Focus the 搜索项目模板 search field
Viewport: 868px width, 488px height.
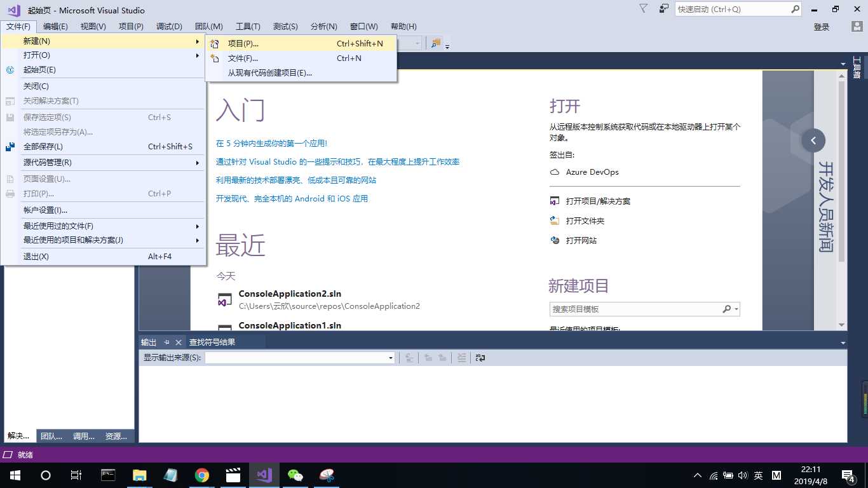point(635,309)
